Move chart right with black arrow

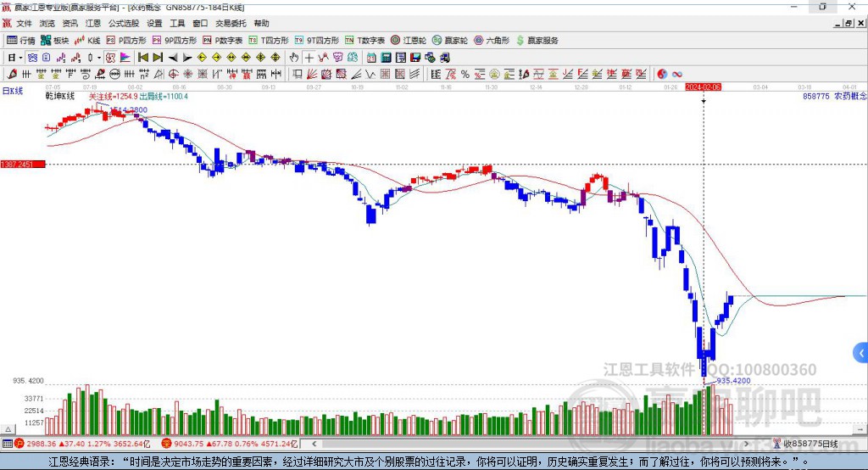pyautogui.click(x=187, y=58)
